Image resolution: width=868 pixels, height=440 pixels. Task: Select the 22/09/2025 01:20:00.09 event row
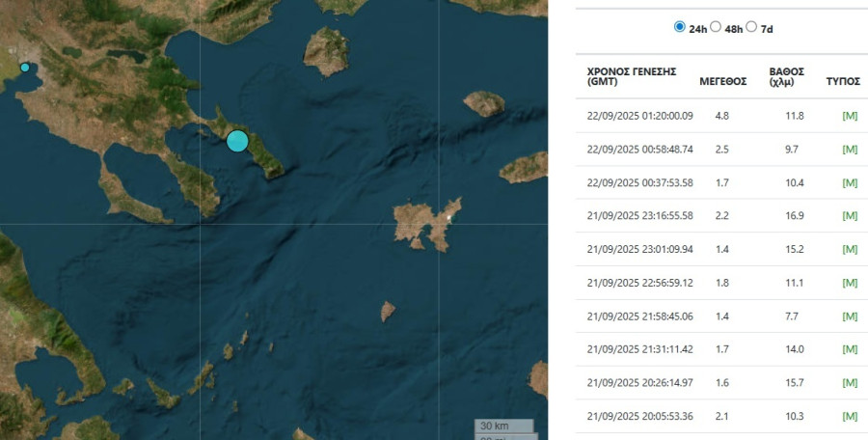pyautogui.click(x=640, y=116)
